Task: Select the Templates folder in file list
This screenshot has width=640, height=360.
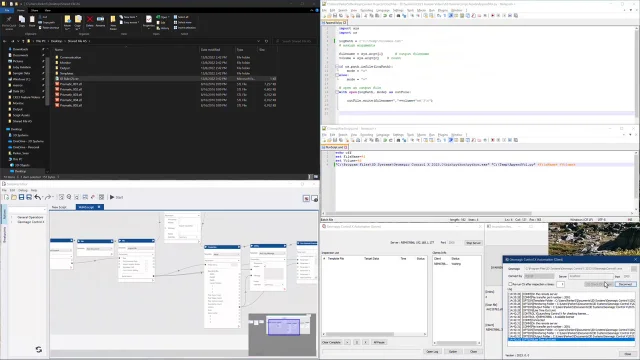Action: pyautogui.click(x=67, y=73)
